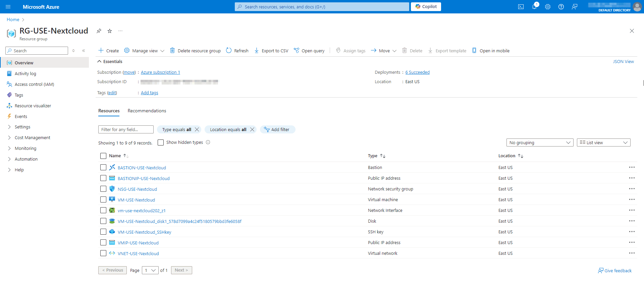Remove the Type equals all filter
Image resolution: width=644 pixels, height=289 pixels.
point(197,129)
